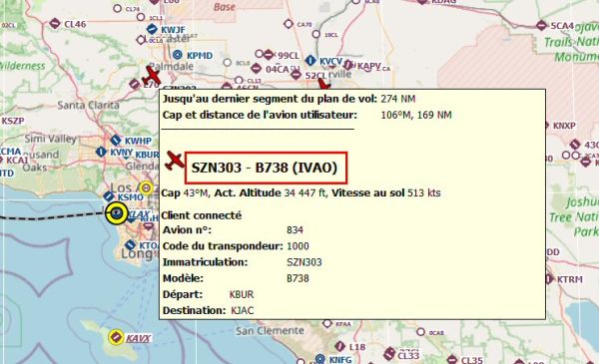The width and height of the screenshot is (599, 364).
Task: Click the 'Cap 43°M' heading value
Action: pos(186,193)
